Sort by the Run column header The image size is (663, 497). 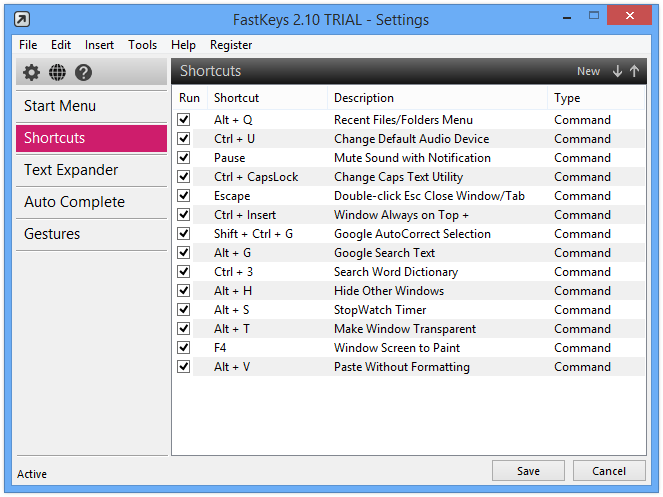click(189, 98)
